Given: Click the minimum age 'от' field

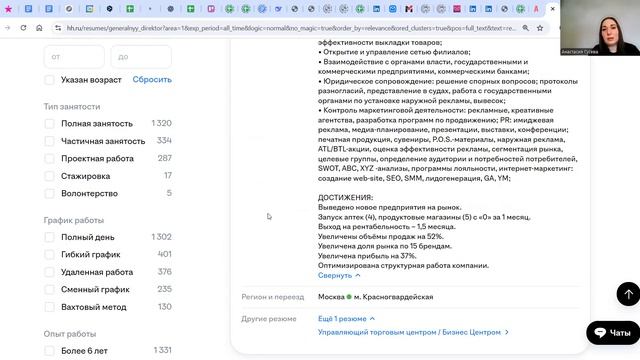Looking at the screenshot, I should (x=74, y=57).
